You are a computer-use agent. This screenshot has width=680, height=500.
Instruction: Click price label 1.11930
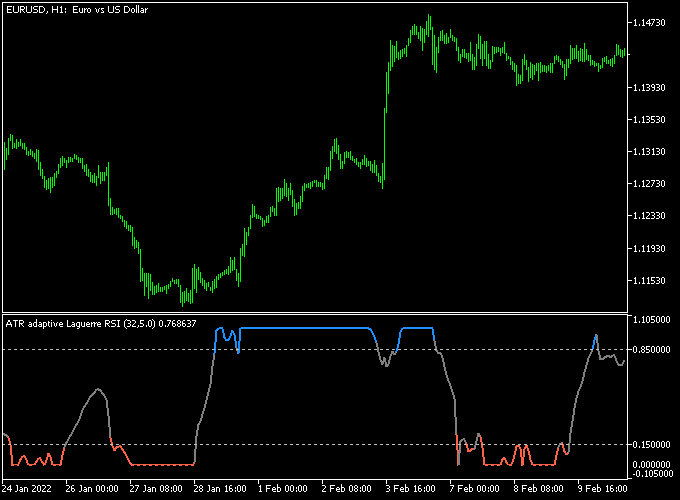coord(649,248)
